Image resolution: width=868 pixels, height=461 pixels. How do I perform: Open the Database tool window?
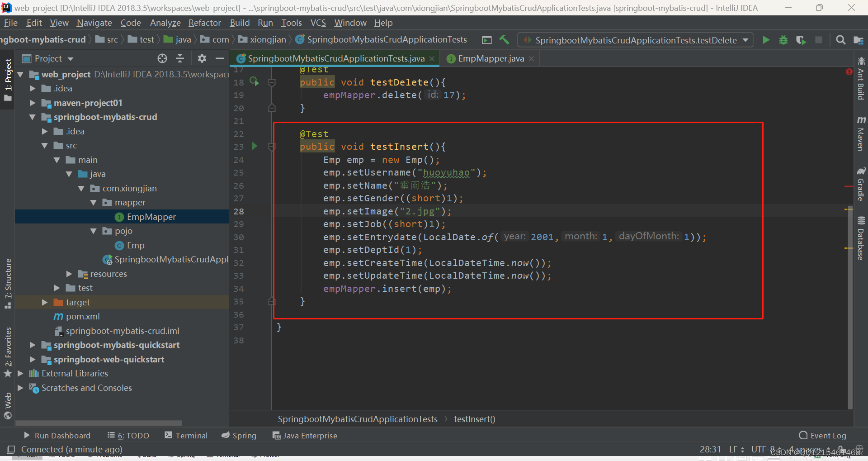click(x=861, y=238)
